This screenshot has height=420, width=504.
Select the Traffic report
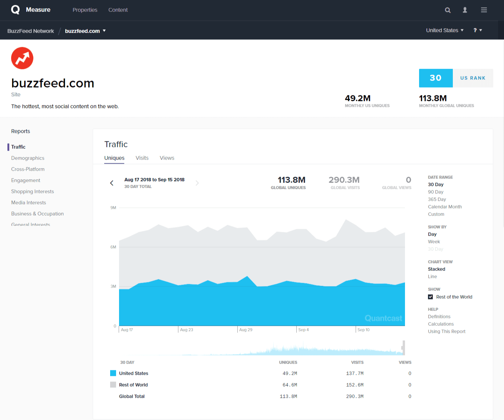tap(18, 147)
